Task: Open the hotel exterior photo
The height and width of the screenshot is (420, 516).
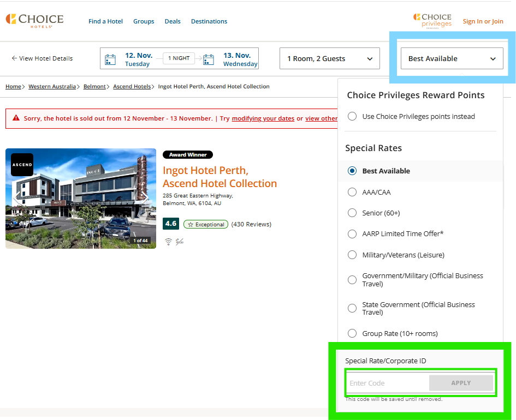Action: (x=81, y=199)
